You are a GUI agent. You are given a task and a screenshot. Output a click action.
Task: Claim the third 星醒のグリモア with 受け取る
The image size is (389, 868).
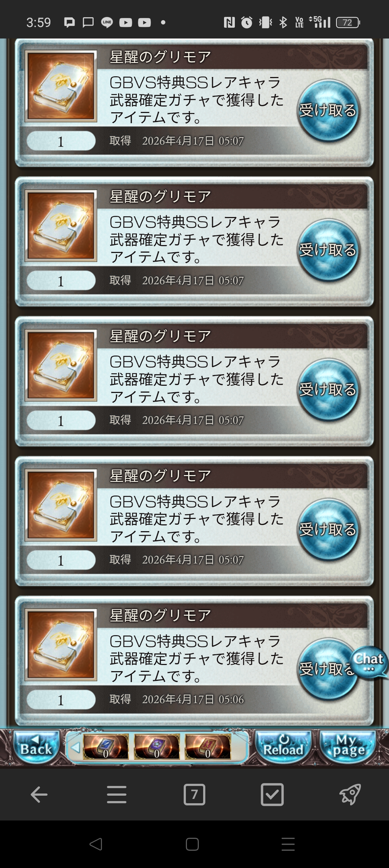click(x=328, y=389)
